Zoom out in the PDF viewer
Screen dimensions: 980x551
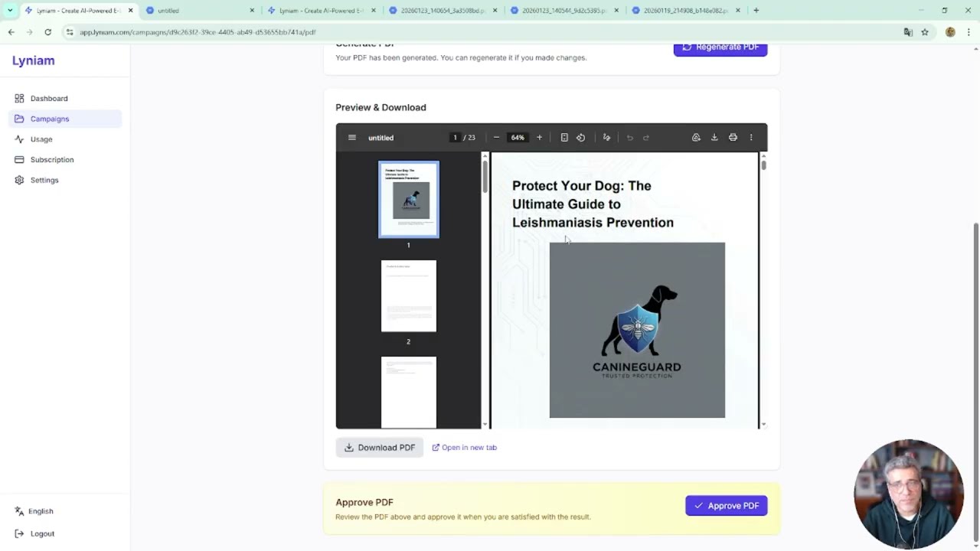(x=496, y=138)
